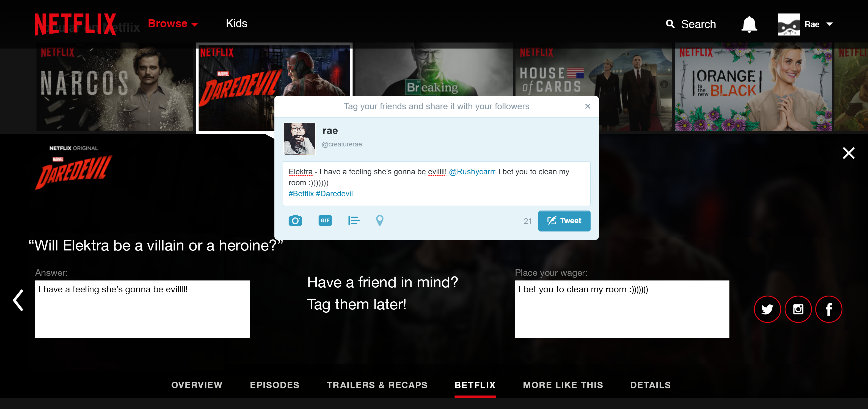The height and width of the screenshot is (409, 868).
Task: Click the Tweet button
Action: coord(564,221)
